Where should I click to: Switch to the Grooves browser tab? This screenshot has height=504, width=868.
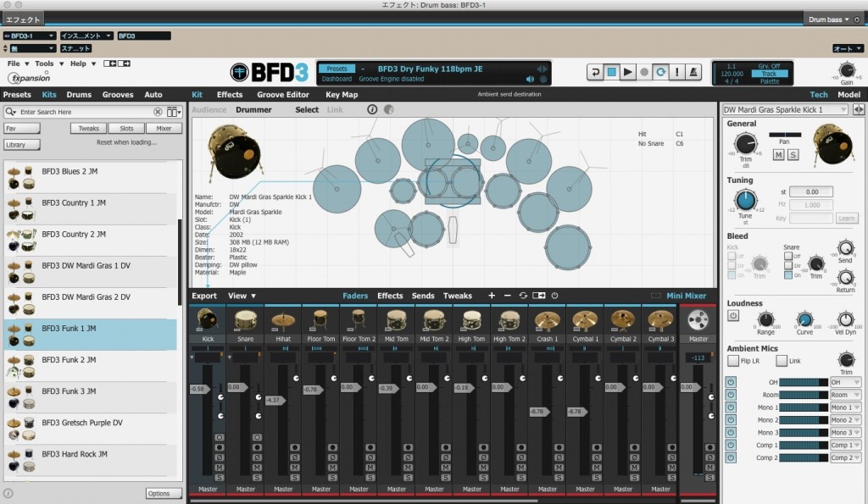(x=117, y=95)
